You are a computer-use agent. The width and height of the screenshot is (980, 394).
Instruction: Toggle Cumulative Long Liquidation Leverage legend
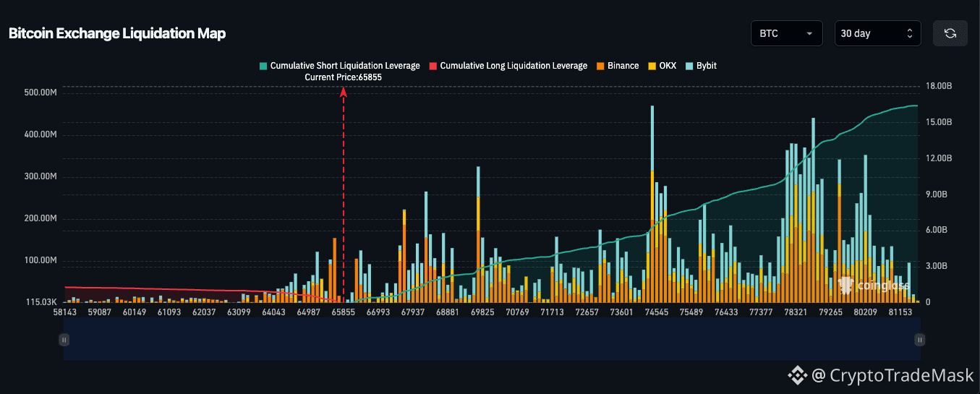pyautogui.click(x=508, y=66)
